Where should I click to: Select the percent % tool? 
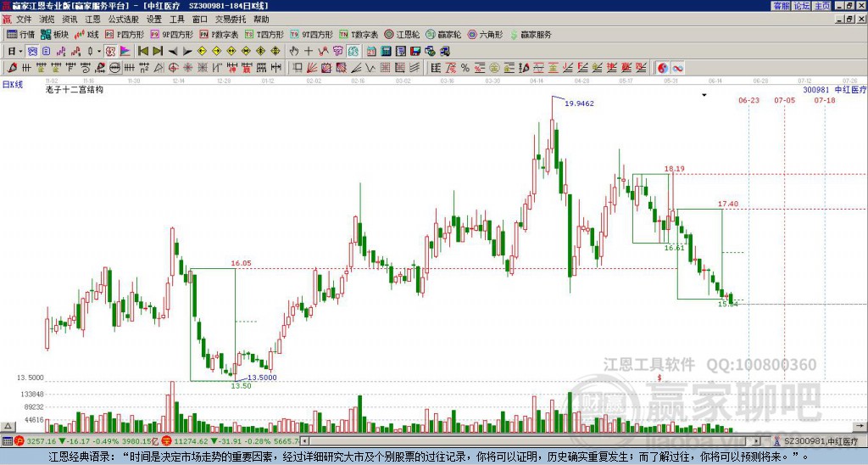point(465,68)
